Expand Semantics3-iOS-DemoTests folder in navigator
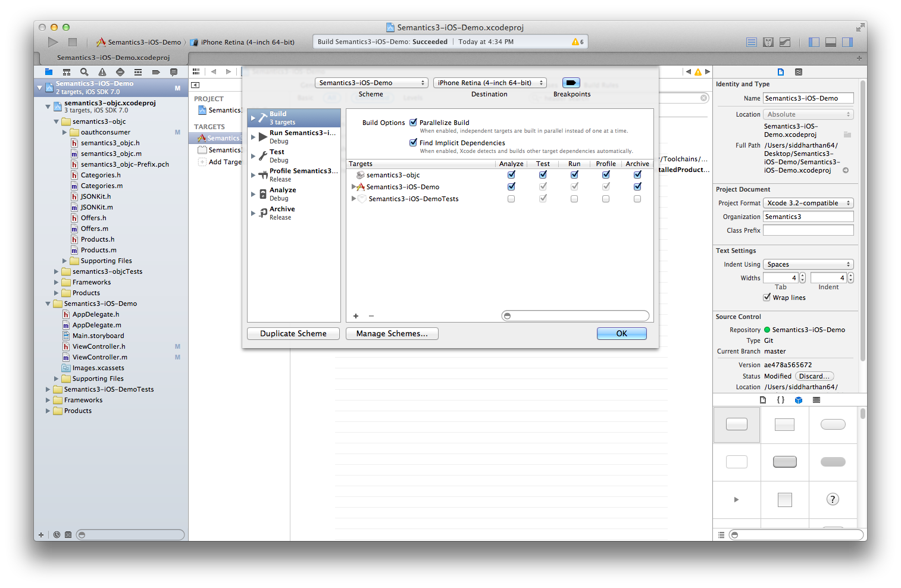Screen dimensions: 901x588 tap(48, 389)
